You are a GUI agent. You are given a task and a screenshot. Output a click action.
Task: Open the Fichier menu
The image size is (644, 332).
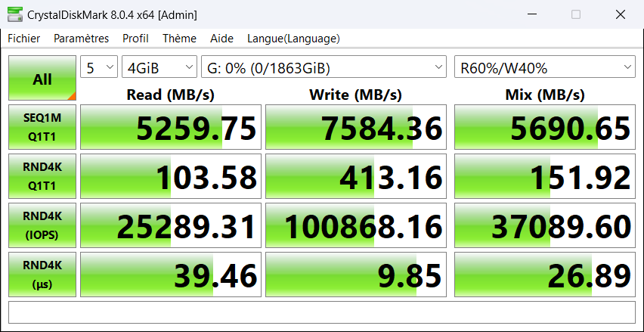point(24,39)
